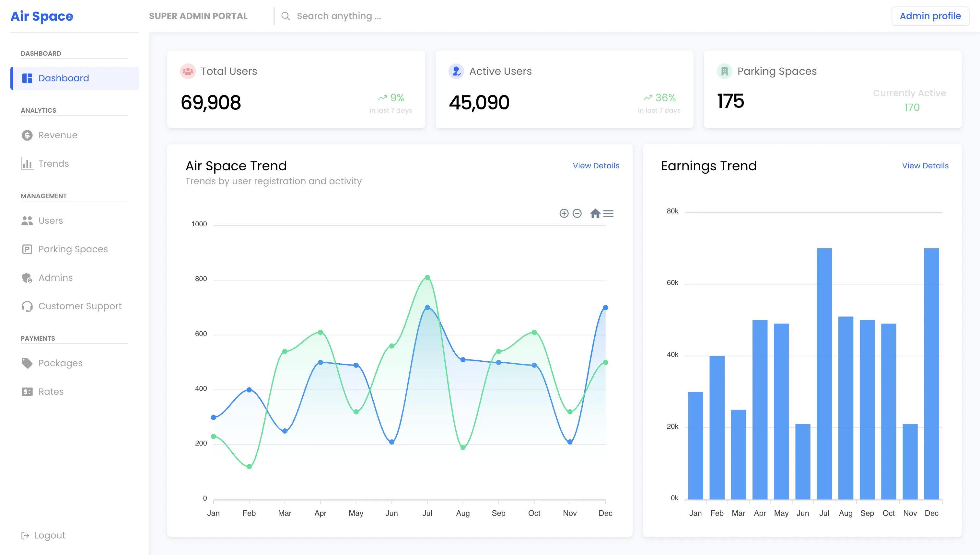Click the Jul earnings bar
Screen dimensions: 980x555
(824, 374)
